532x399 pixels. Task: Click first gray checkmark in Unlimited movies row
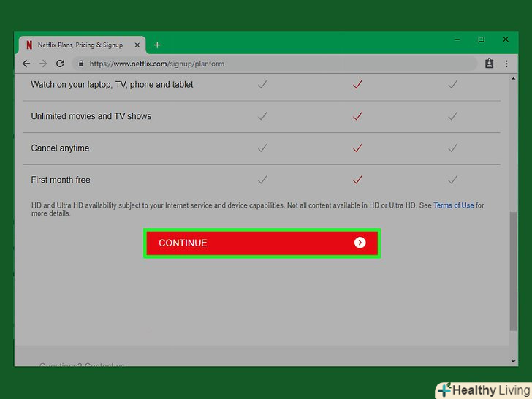point(262,116)
